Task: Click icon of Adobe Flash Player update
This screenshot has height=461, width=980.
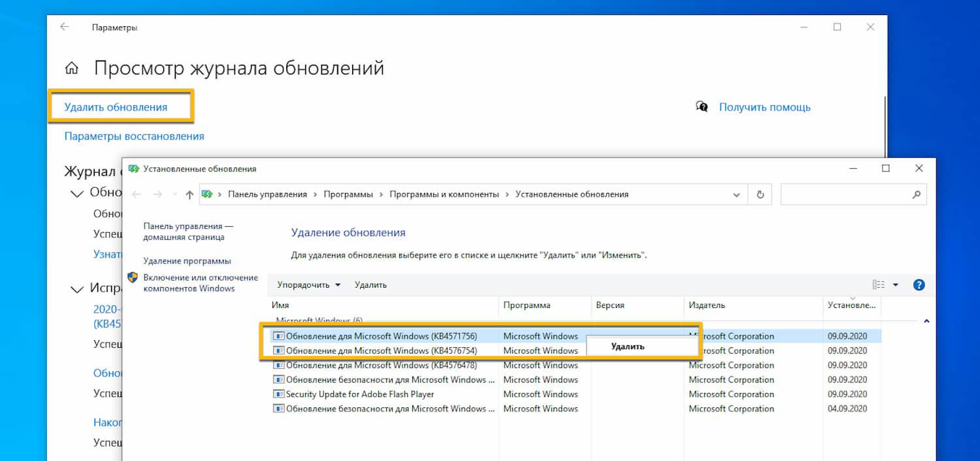Action: coord(279,394)
